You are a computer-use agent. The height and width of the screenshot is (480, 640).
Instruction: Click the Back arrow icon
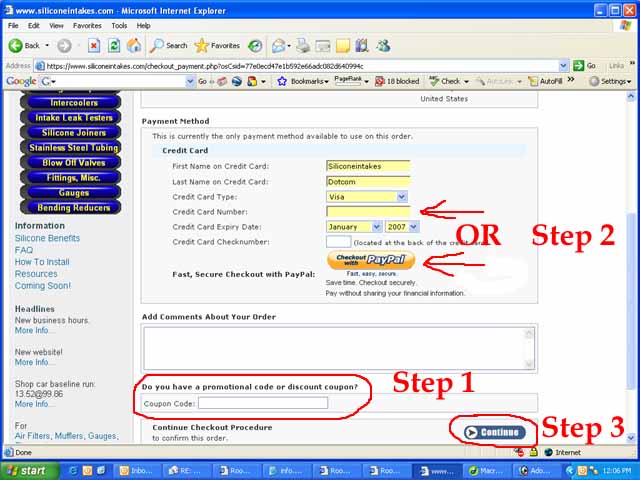click(x=16, y=45)
